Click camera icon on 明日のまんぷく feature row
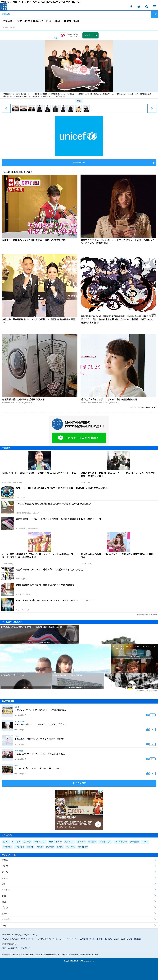The width and height of the screenshot is (158, 980). pyautogui.click(x=147, y=773)
